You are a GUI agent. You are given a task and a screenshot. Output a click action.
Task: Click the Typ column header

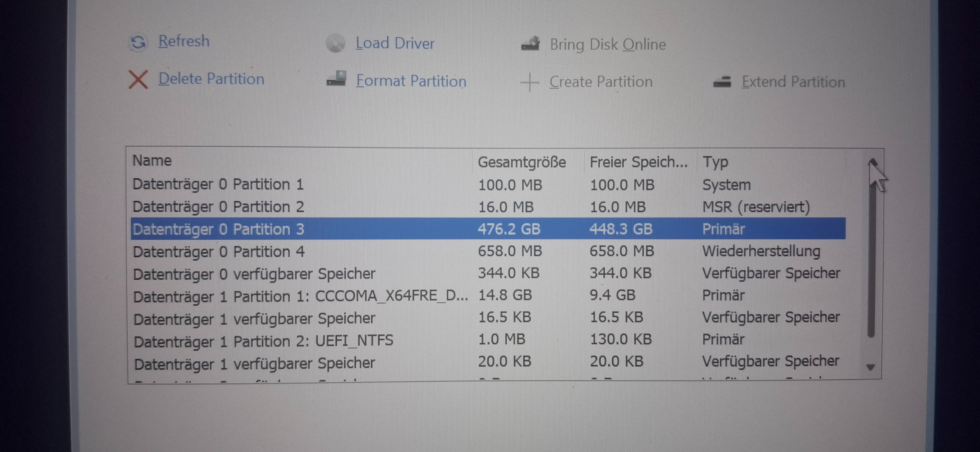(715, 162)
